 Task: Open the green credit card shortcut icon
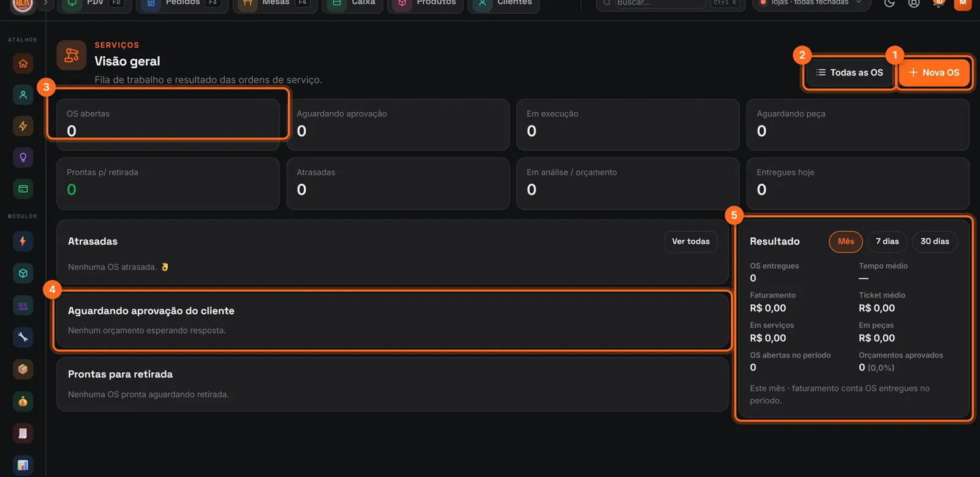tap(23, 189)
